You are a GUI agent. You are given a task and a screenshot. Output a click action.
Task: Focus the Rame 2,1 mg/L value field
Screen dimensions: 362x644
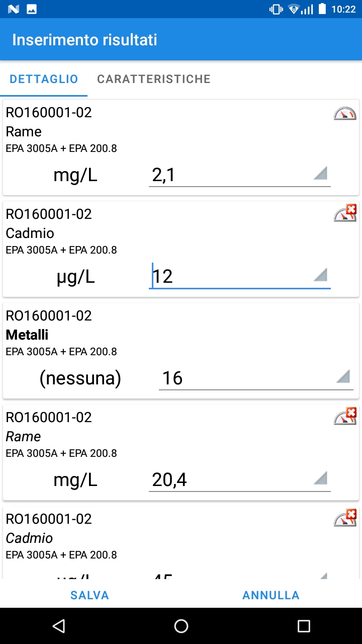240,175
